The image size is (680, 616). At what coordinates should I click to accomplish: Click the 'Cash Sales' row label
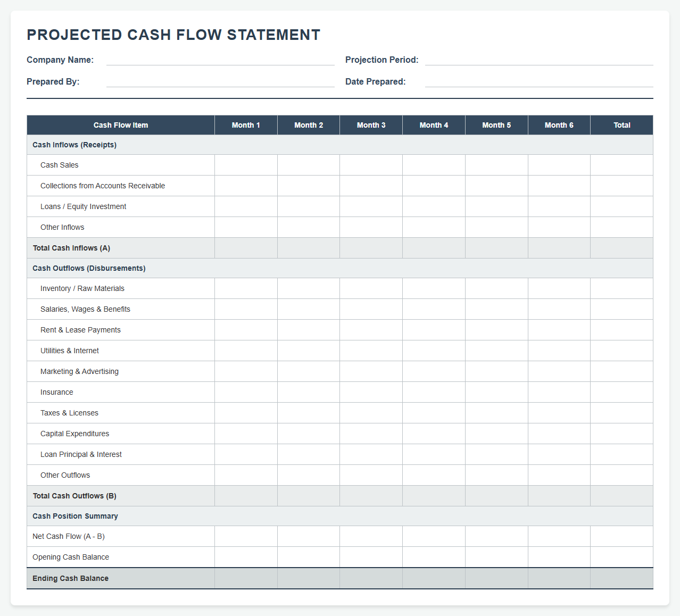[60, 165]
